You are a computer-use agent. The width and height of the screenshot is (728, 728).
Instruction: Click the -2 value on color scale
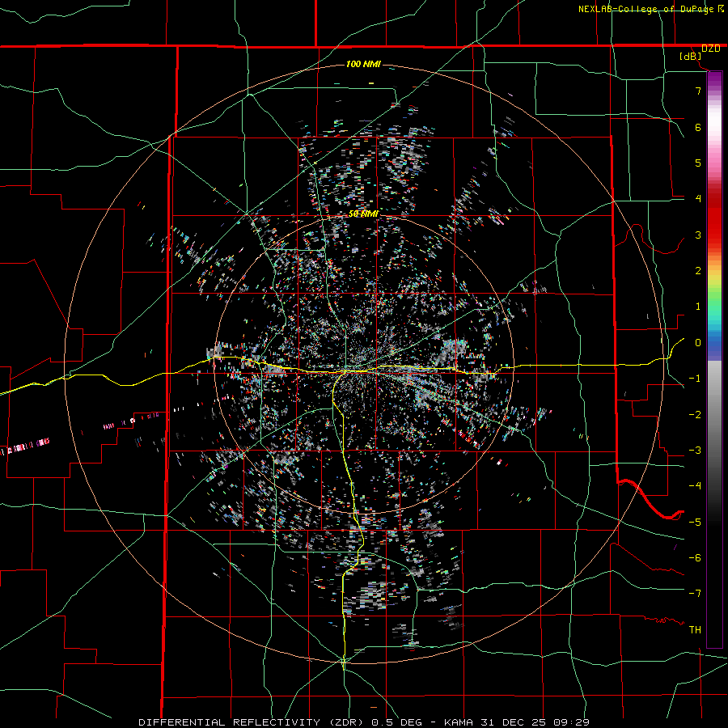[695, 415]
